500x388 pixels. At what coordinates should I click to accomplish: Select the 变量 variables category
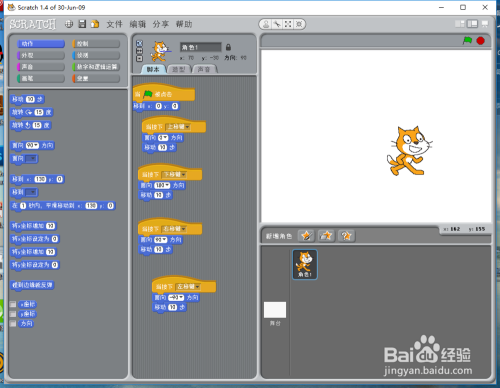pyautogui.click(x=96, y=79)
